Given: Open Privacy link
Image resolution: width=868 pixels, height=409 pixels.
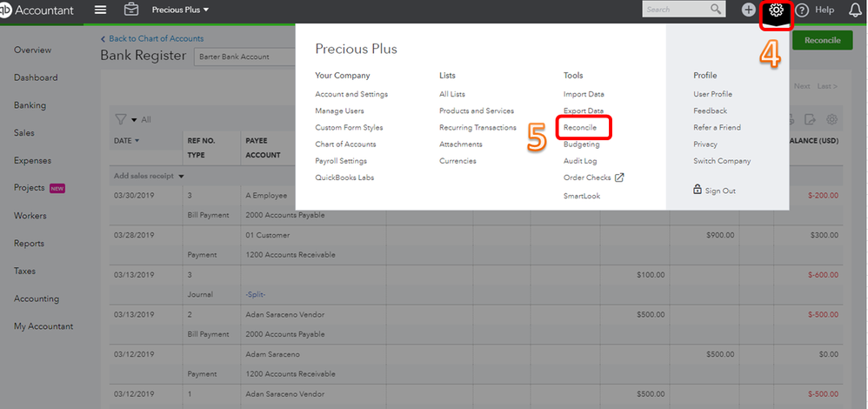Looking at the screenshot, I should [705, 144].
